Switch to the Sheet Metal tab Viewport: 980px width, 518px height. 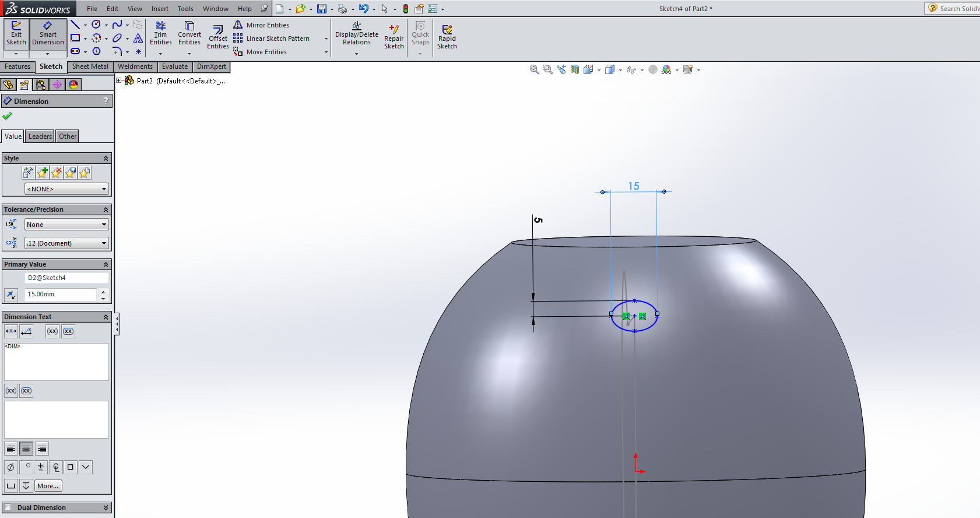tap(90, 66)
